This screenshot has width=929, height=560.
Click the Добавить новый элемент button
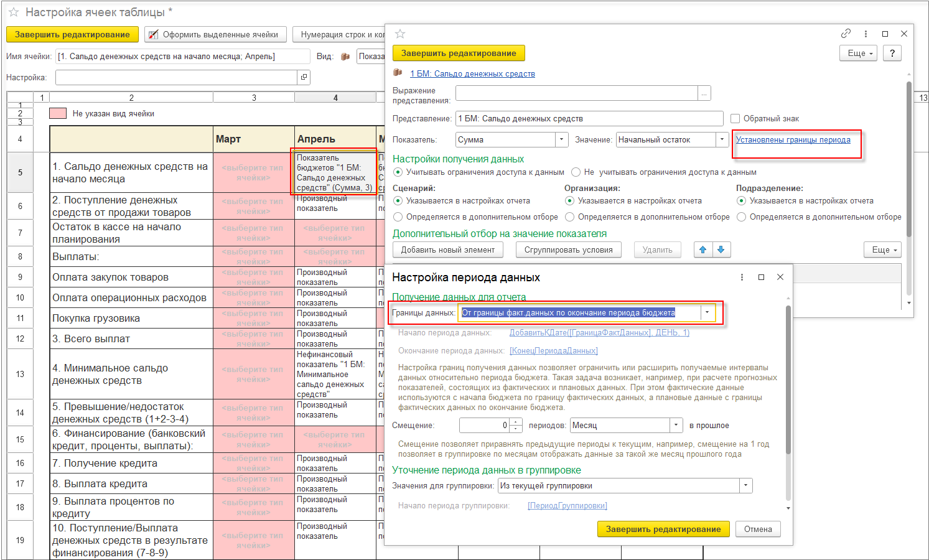pos(448,250)
